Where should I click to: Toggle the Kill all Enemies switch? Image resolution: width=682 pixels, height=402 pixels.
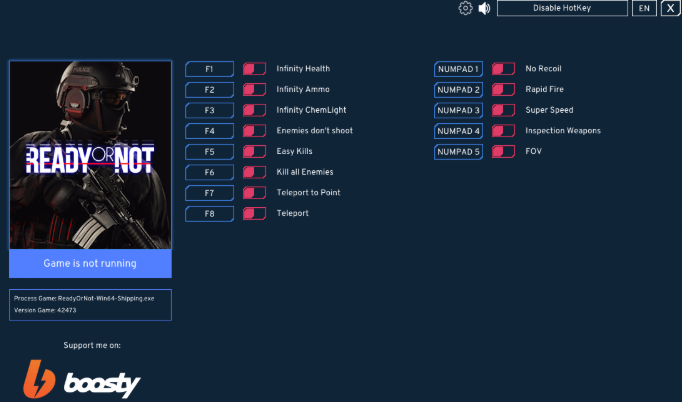click(254, 172)
